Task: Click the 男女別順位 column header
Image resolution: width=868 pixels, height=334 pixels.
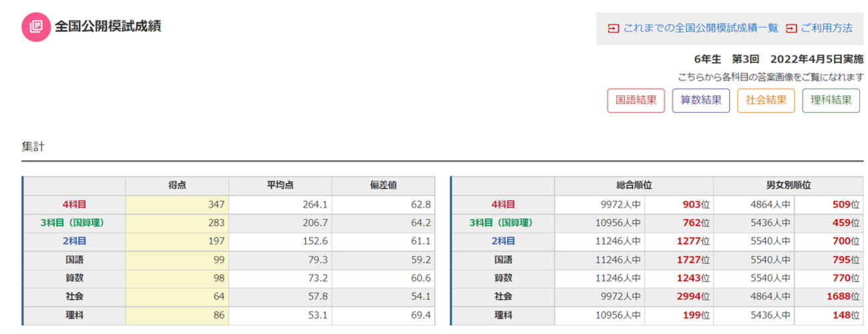Action: (789, 185)
